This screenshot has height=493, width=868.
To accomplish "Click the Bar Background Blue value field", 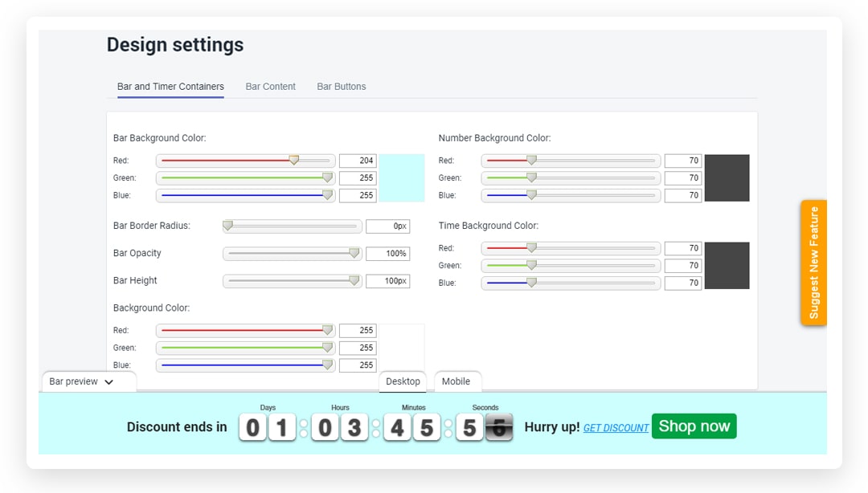I will coord(358,195).
